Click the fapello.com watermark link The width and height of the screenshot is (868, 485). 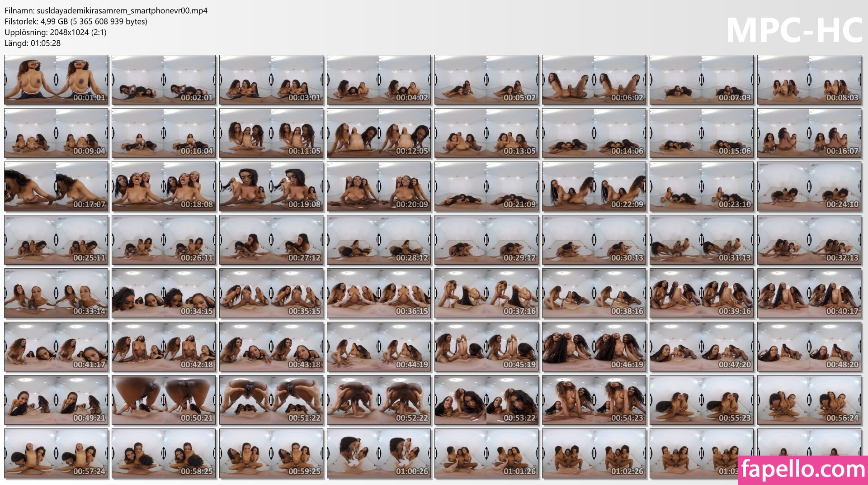(x=803, y=470)
